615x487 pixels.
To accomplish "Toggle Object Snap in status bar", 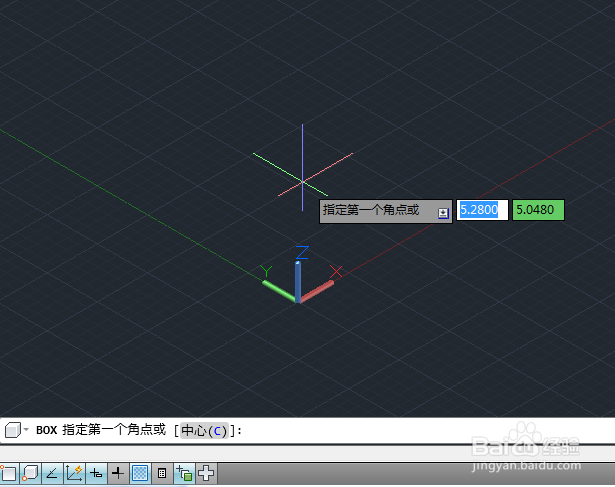I will tap(9, 473).
